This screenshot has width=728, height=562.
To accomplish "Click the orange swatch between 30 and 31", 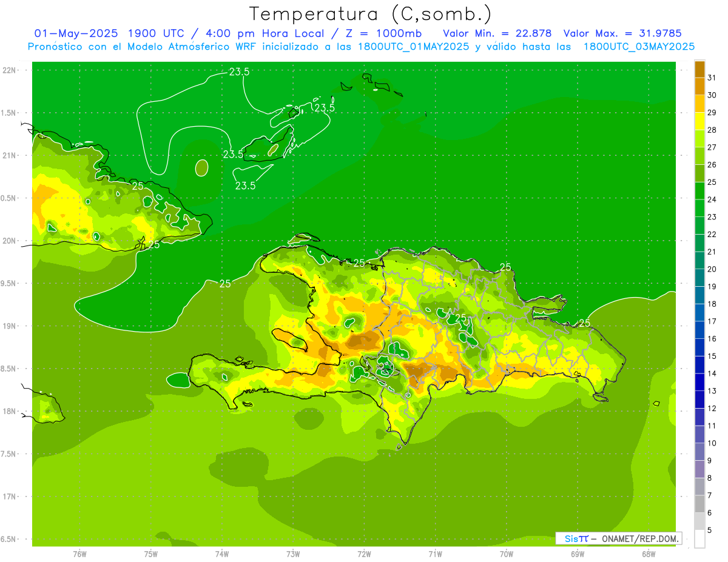I will click(699, 86).
